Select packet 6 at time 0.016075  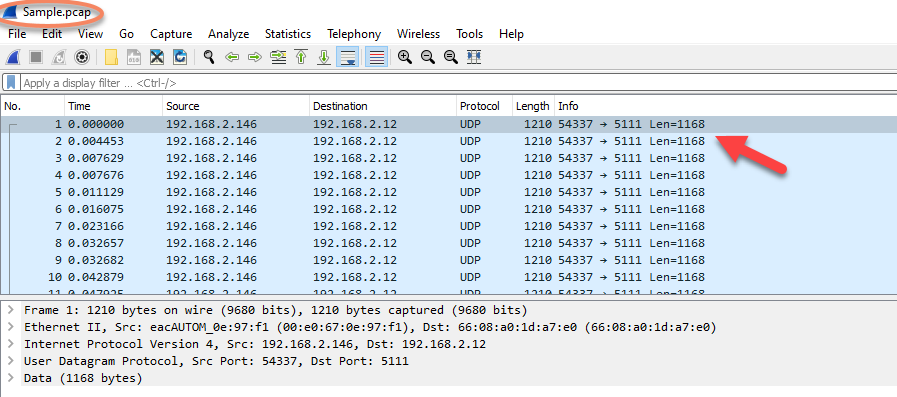click(x=448, y=209)
